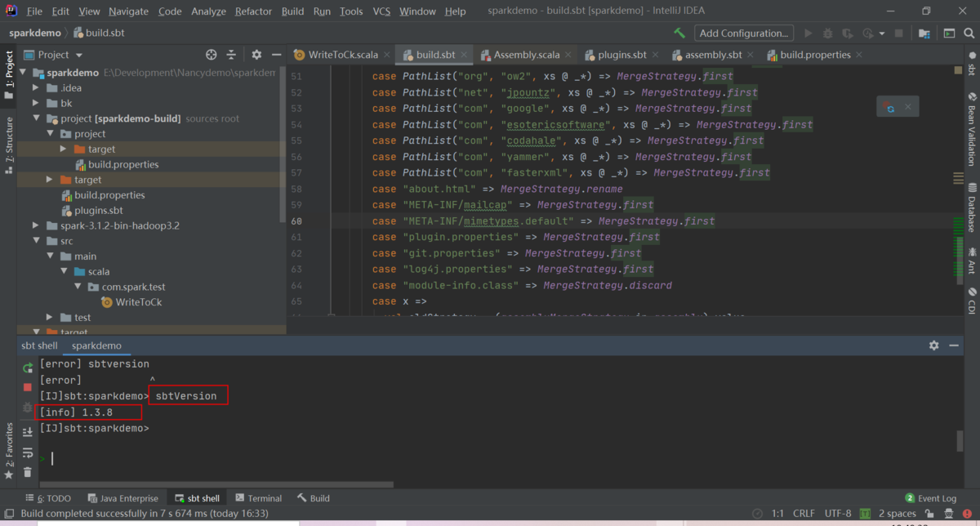
Task: Click the locate file crosshair in Project panel
Action: tap(212, 55)
